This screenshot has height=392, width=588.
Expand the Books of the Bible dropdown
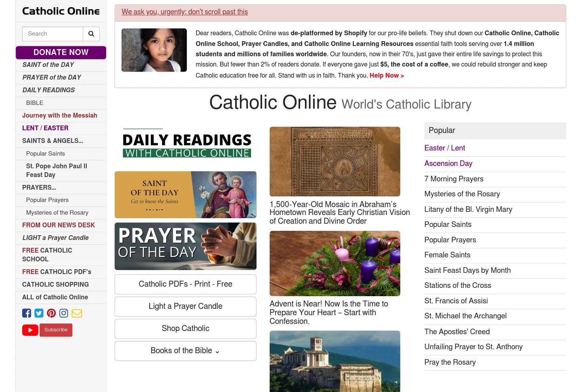(185, 351)
